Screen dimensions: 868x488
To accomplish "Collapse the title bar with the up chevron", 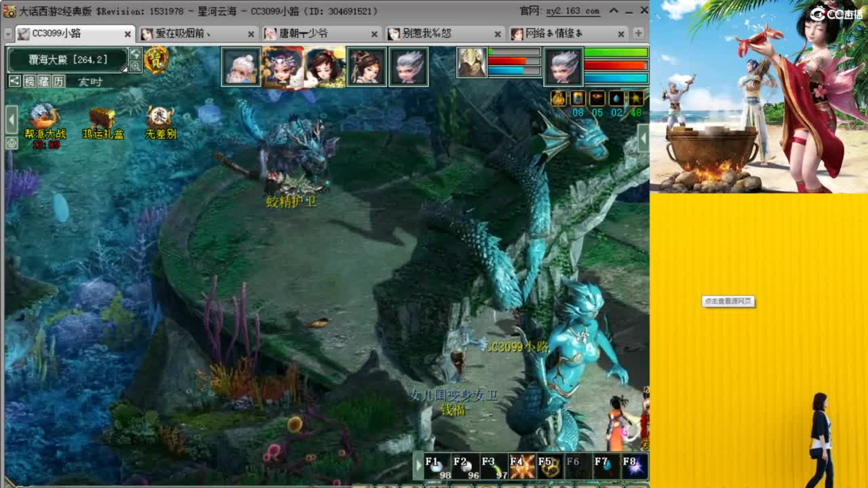I will coord(614,11).
